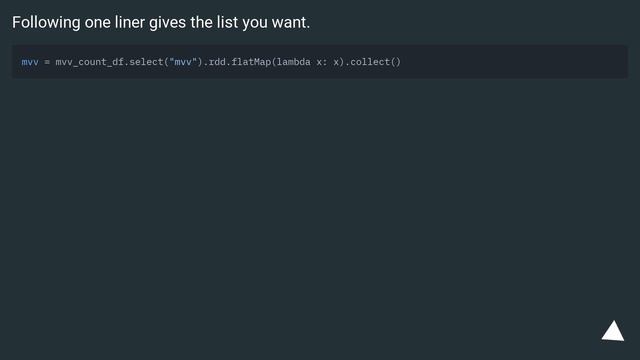Click the quoted "mvv" string argument
640x360 pixels.
click(183, 62)
